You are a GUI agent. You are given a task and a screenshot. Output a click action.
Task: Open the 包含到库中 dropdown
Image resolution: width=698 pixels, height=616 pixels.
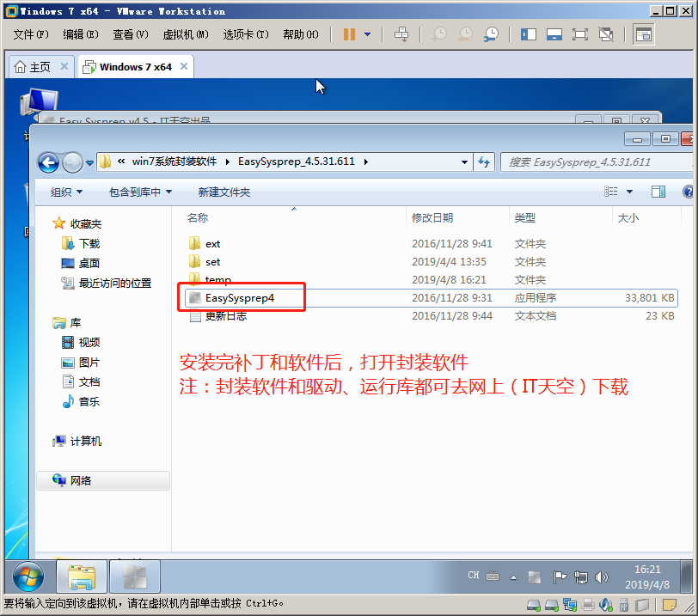[x=140, y=192]
